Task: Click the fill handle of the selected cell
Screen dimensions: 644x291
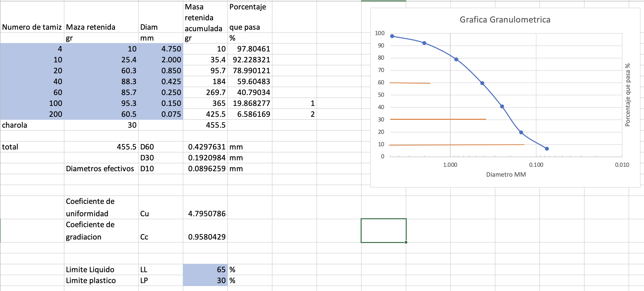Action: 406,242
